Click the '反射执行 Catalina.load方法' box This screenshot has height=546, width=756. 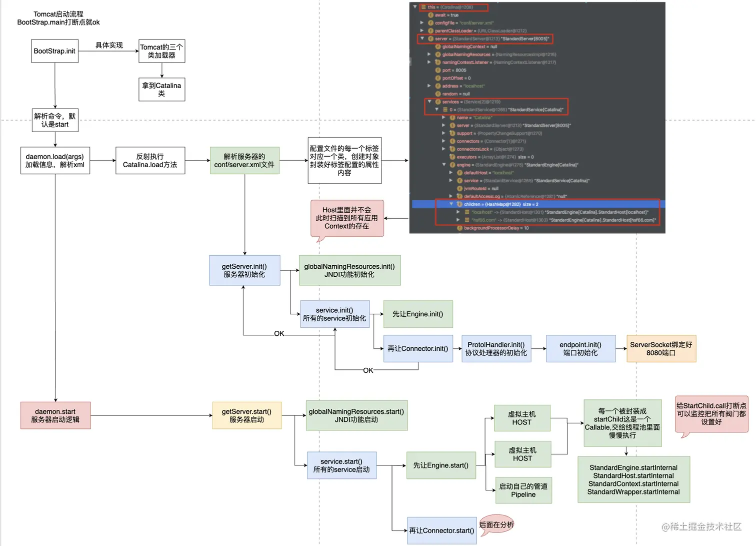(x=150, y=161)
